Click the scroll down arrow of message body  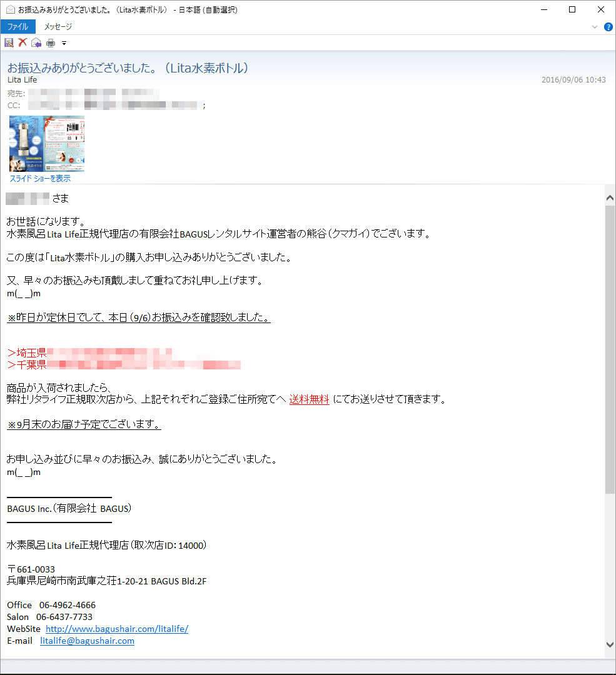click(x=610, y=644)
